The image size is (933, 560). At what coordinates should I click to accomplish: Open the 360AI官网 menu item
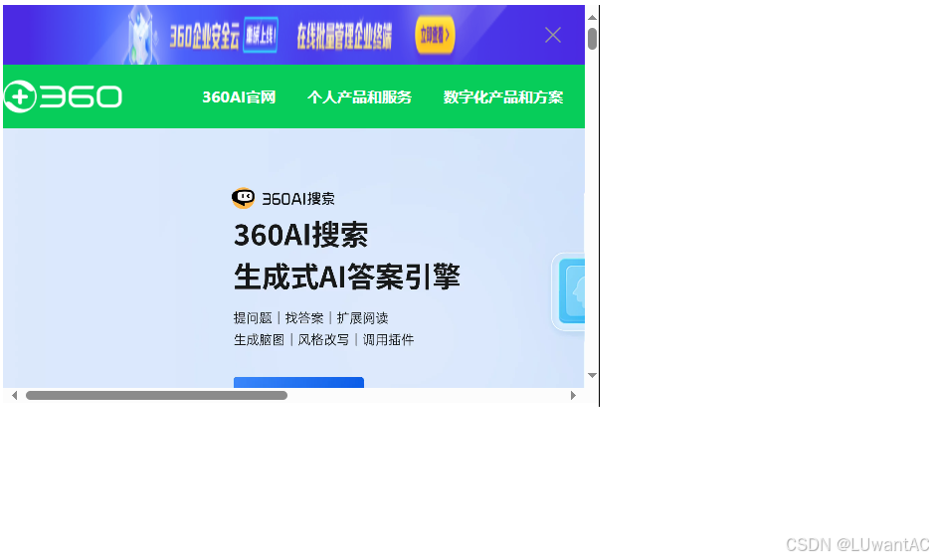(239, 97)
